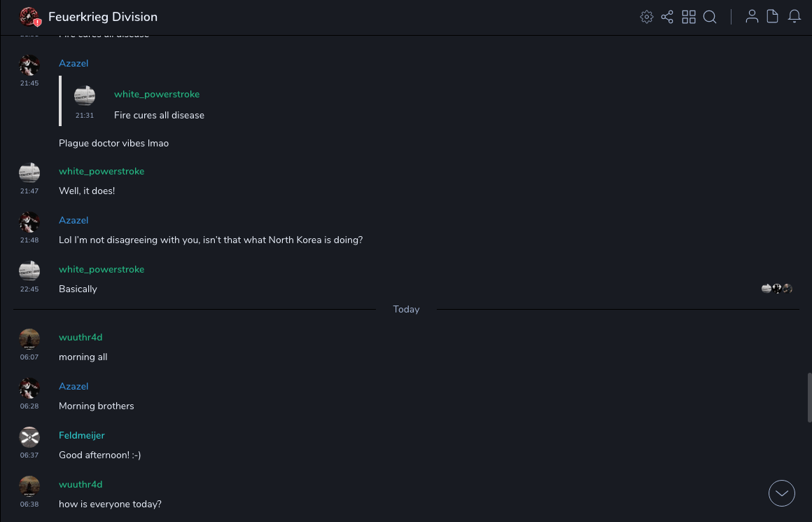This screenshot has width=812, height=522.
Task: Click the Azazel username above "Morning brothers"
Action: pyautogui.click(x=73, y=386)
